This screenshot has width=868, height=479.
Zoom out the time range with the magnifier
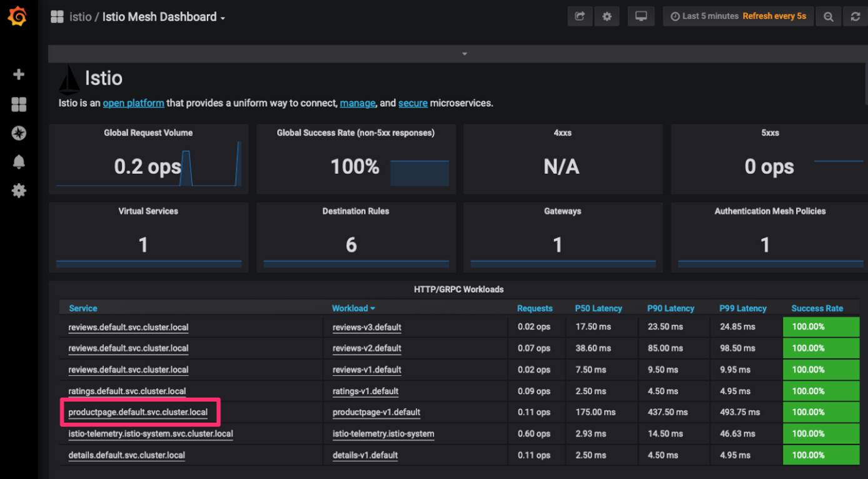(829, 16)
